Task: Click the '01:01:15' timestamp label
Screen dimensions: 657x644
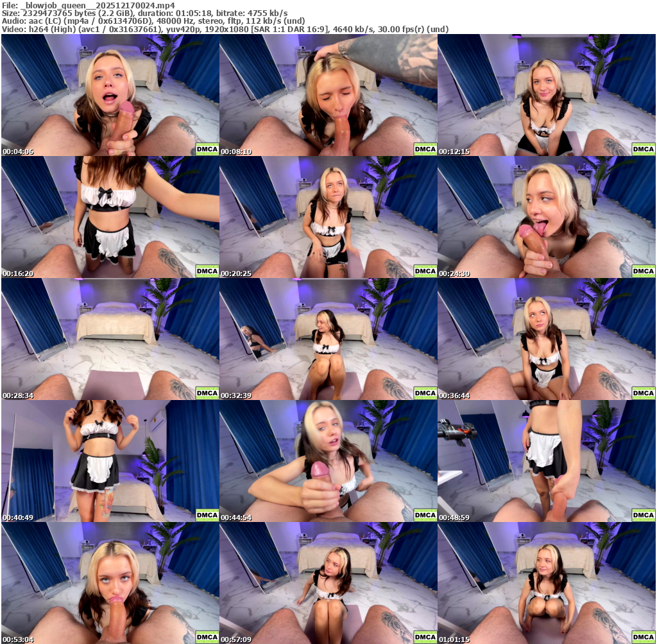Action: [455, 640]
